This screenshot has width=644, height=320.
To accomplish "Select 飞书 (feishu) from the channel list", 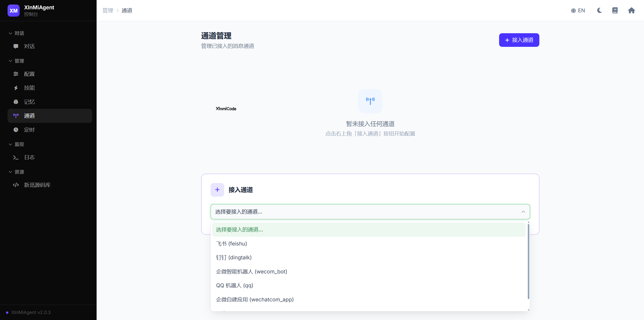I will 231,243.
